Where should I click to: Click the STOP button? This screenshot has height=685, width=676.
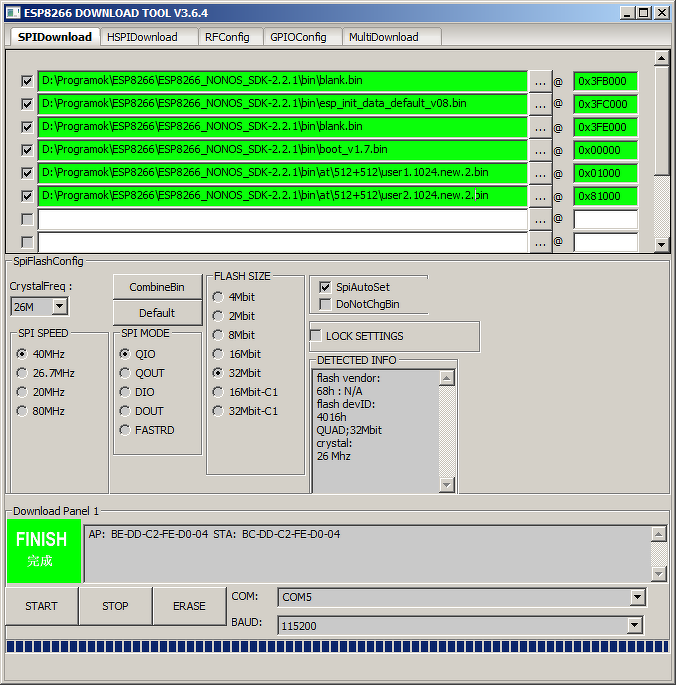[x=115, y=606]
